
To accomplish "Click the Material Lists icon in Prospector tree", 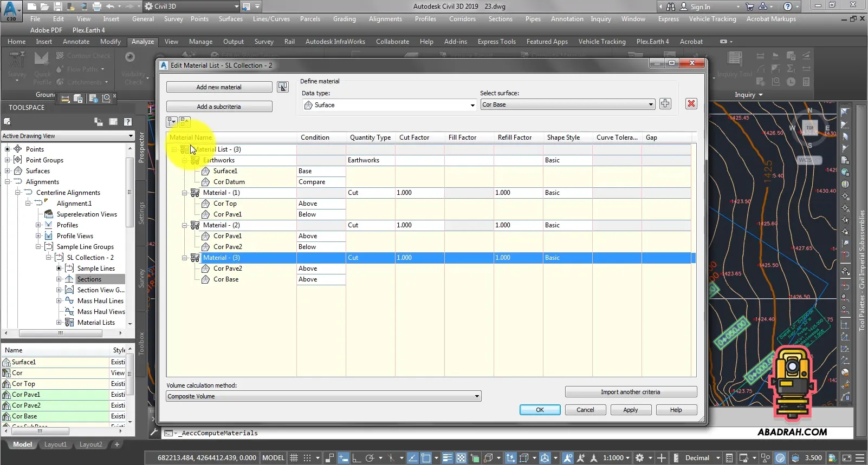I will coord(69,323).
